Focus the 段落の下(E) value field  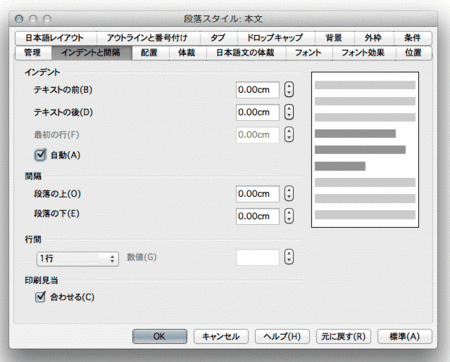point(258,216)
